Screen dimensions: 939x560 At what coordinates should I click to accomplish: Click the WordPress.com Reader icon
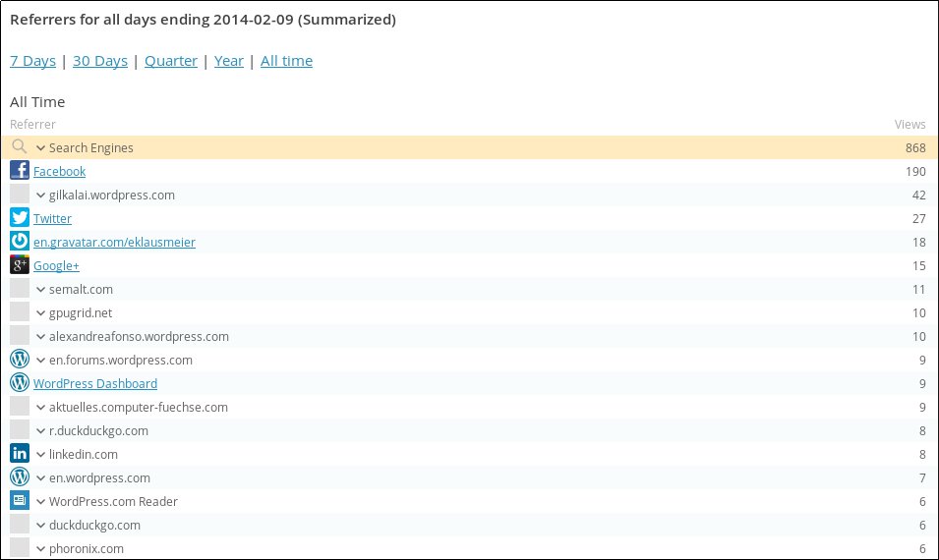click(20, 501)
